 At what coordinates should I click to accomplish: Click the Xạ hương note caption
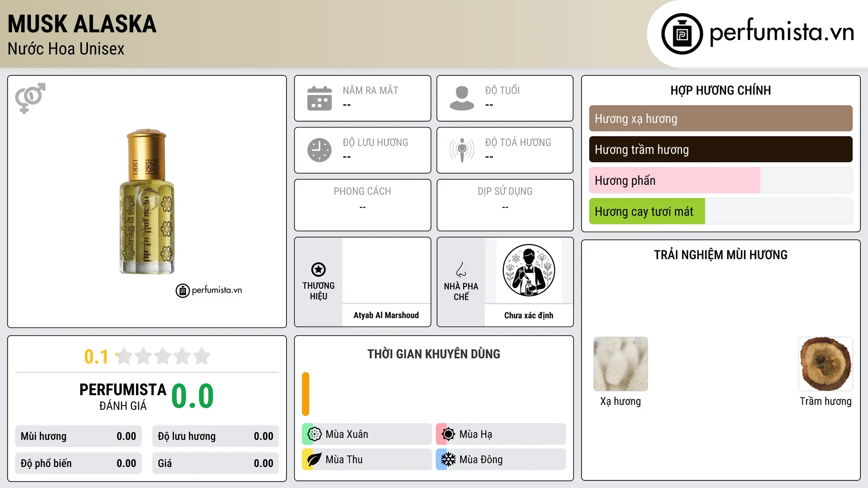(x=620, y=401)
